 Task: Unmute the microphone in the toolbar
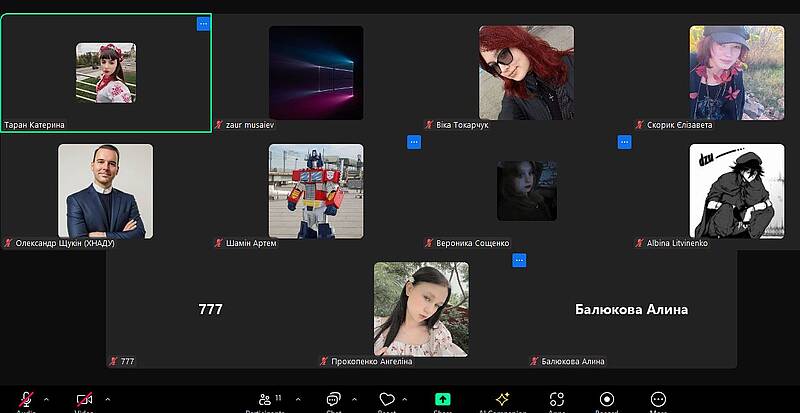click(x=27, y=399)
